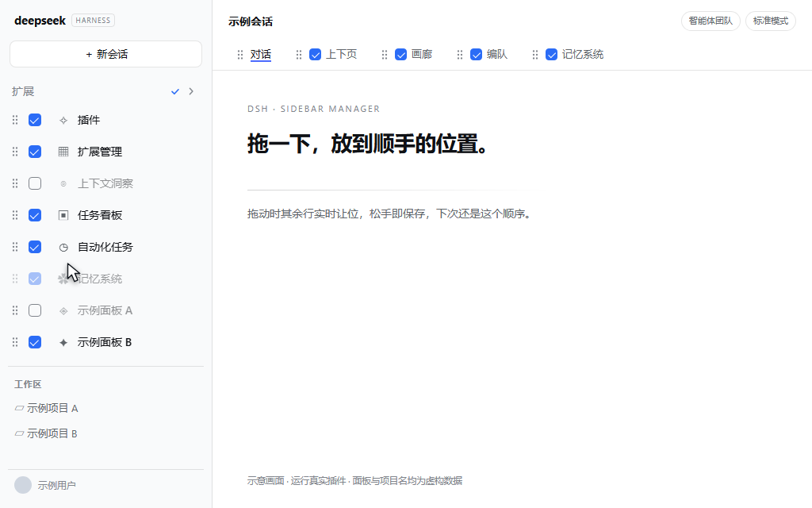812x508 pixels.
Task: Open the 记忆系统 tab in top bar
Action: click(x=583, y=55)
